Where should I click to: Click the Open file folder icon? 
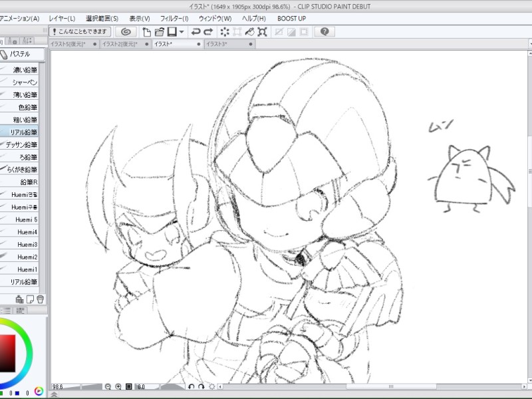pyautogui.click(x=160, y=32)
